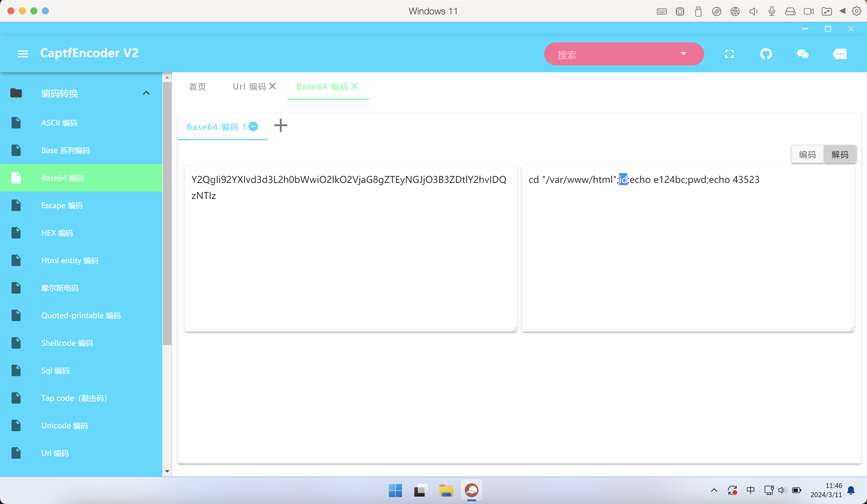
Task: Select ASCII 编码 in sidebar
Action: (x=81, y=123)
